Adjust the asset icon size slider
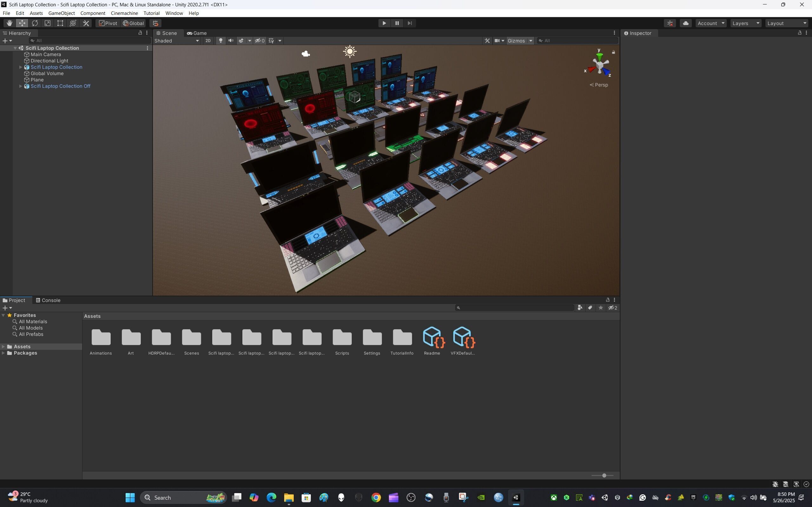812x507 pixels. click(604, 476)
